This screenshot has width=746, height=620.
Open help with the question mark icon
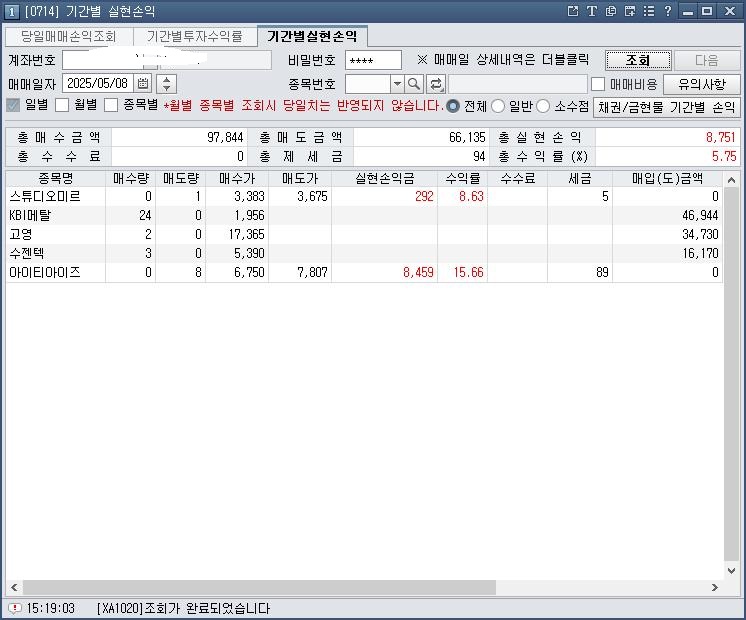click(667, 11)
